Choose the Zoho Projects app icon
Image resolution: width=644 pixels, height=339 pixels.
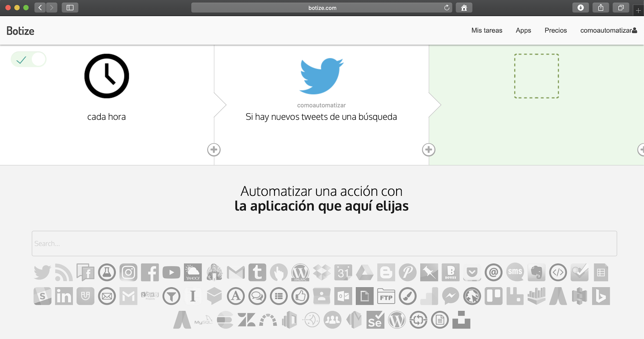tap(150, 296)
